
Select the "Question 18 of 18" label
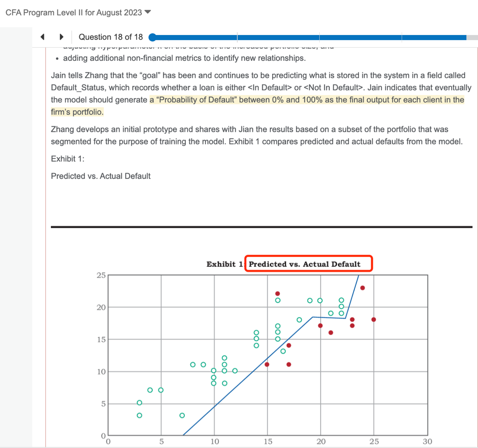pos(111,37)
